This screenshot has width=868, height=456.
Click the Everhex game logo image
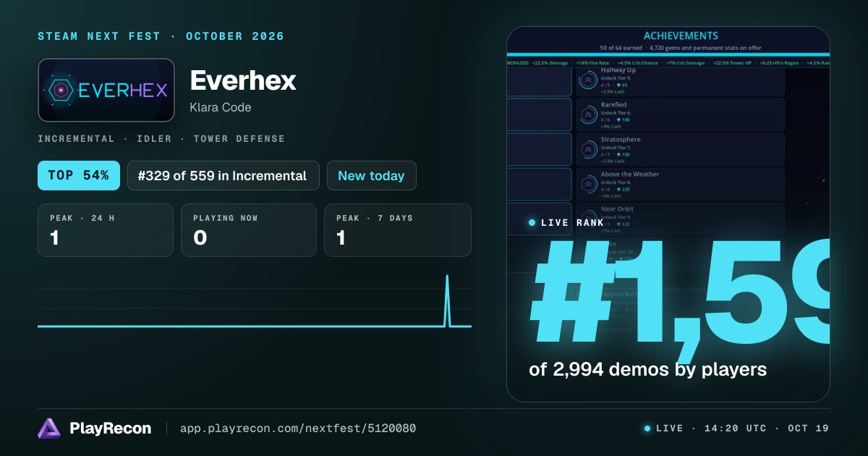(x=106, y=90)
